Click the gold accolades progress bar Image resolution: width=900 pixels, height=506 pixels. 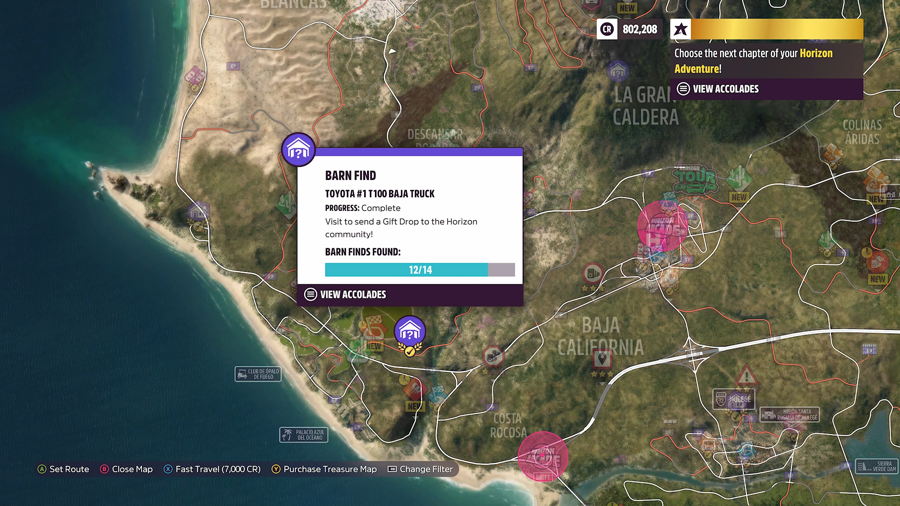[777, 29]
